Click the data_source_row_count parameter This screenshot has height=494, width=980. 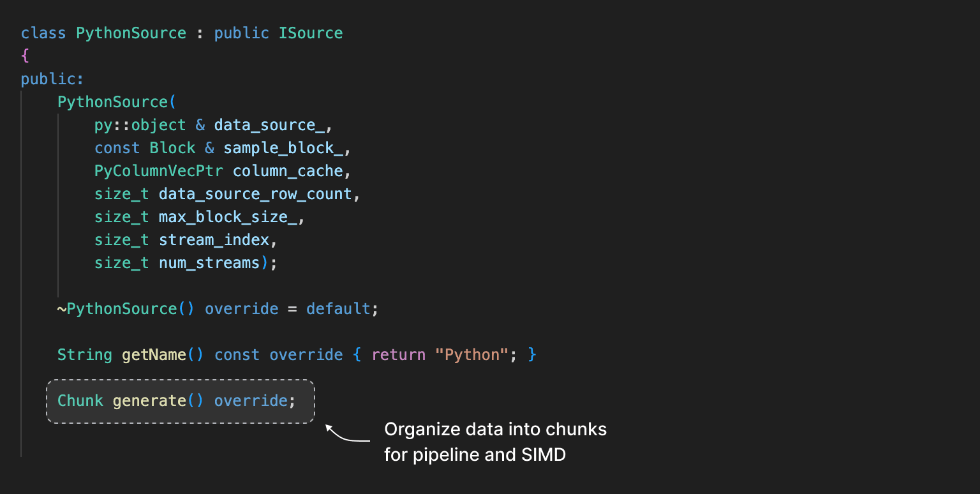click(255, 194)
